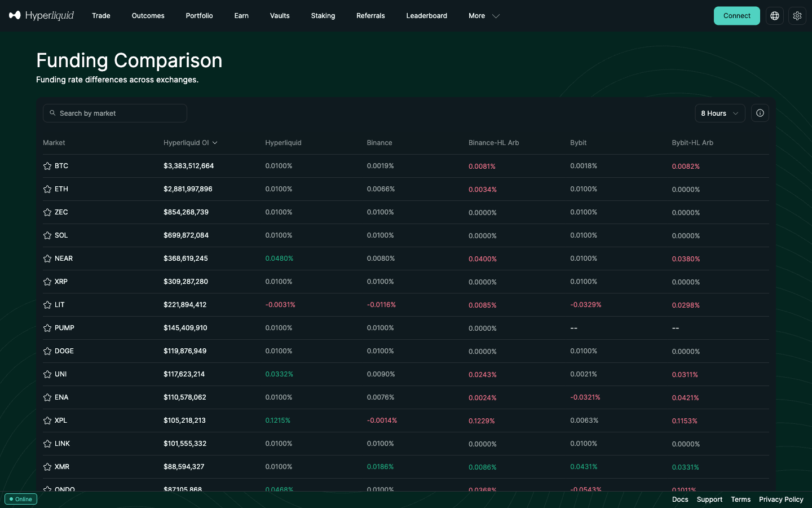The width and height of the screenshot is (812, 508).
Task: Open the Docs link
Action: [x=680, y=500]
